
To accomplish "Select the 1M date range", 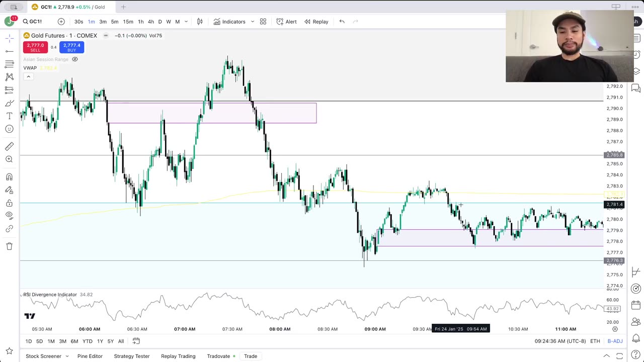I will (x=51, y=341).
